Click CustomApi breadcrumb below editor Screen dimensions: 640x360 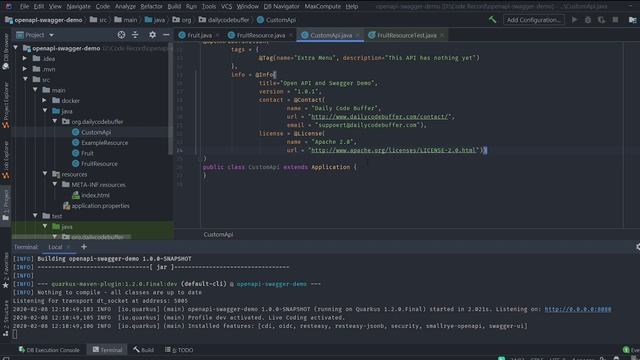pyautogui.click(x=218, y=234)
